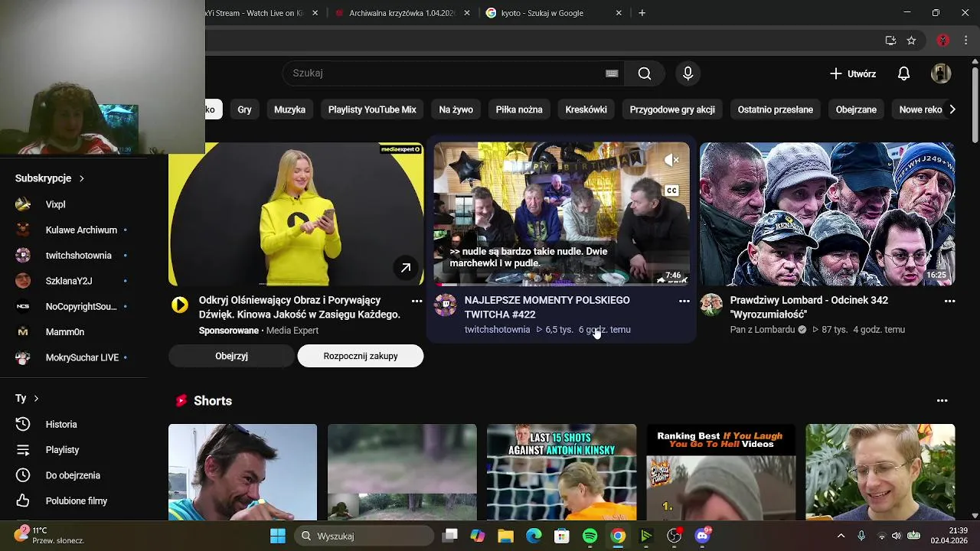
Task: Open Microsoft Store from the taskbar
Action: pyautogui.click(x=562, y=536)
